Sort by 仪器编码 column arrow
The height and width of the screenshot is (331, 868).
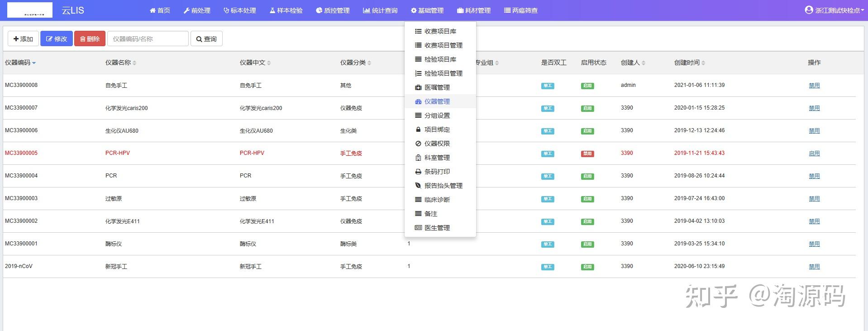coord(34,63)
